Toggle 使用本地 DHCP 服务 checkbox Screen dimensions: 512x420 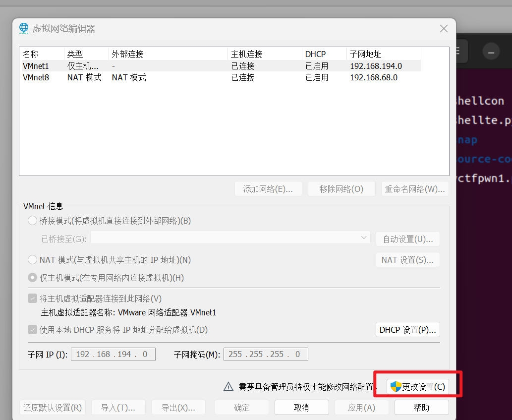click(x=32, y=330)
